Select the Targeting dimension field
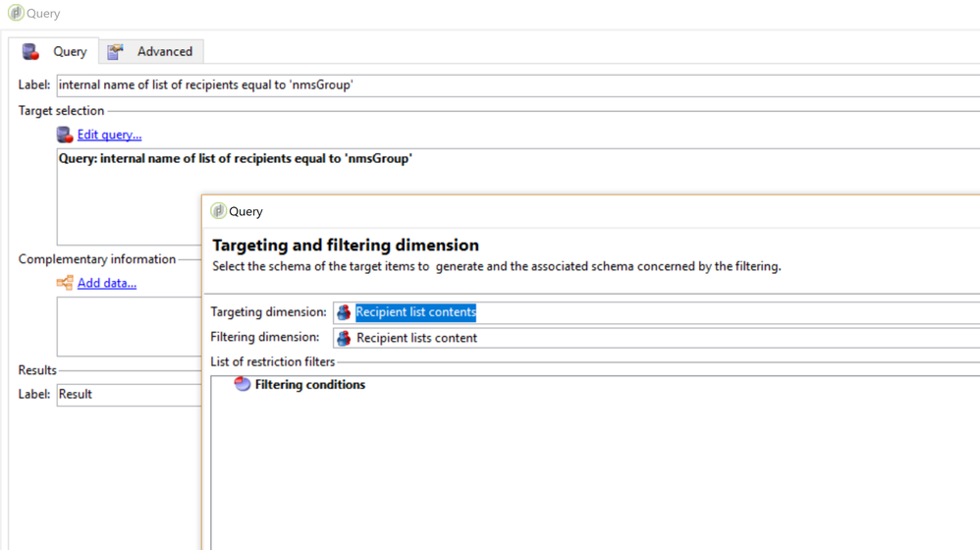The width and height of the screenshot is (980, 550). click(x=648, y=312)
